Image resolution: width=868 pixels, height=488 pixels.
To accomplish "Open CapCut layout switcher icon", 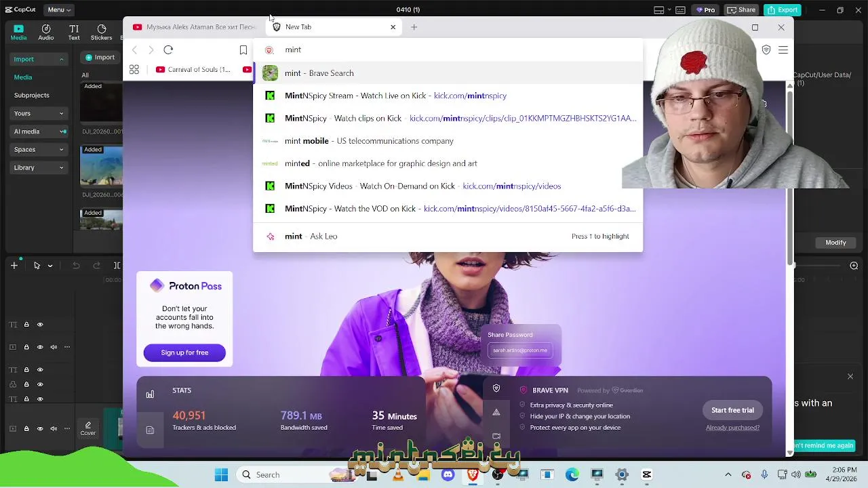I will [x=658, y=9].
